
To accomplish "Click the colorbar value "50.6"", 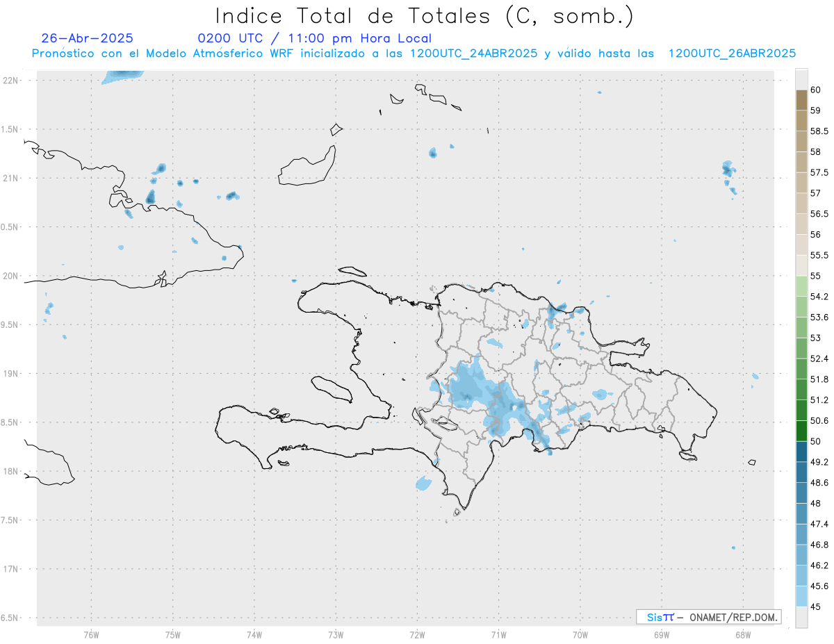I will tap(819, 421).
